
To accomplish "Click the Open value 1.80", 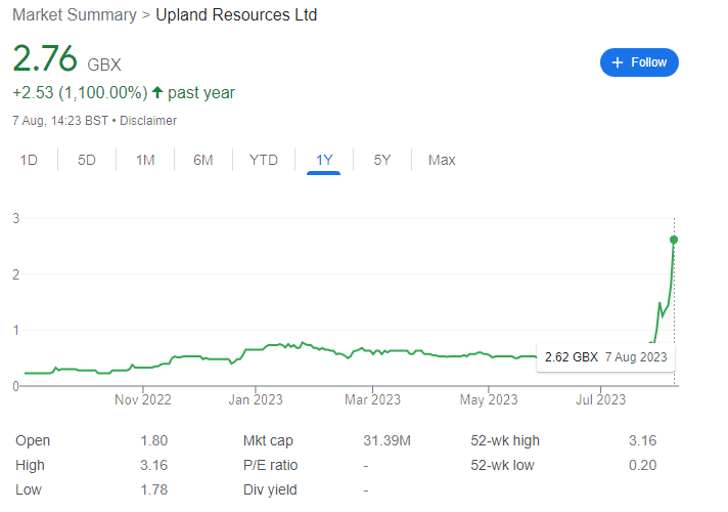I will (154, 441).
